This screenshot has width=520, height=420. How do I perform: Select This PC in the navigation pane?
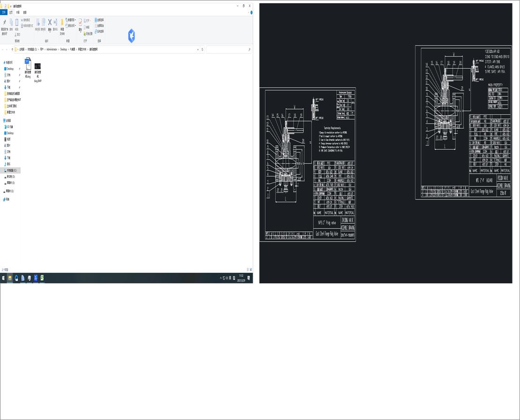[7, 121]
